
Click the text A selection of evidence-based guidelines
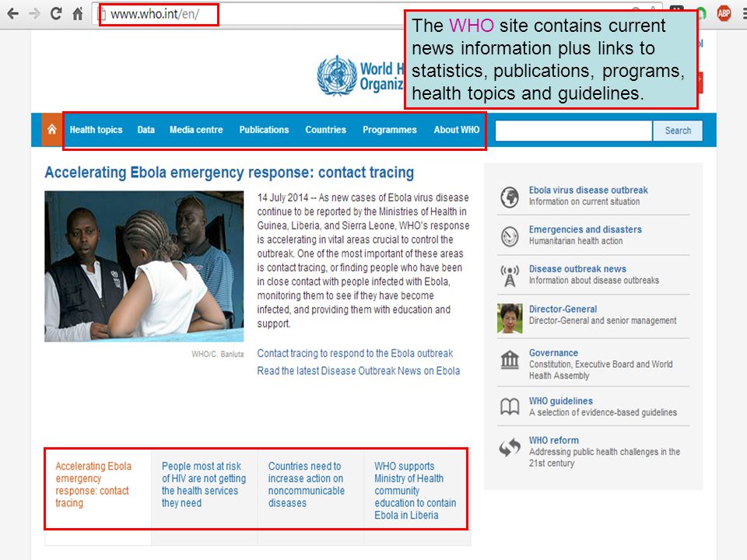(602, 412)
